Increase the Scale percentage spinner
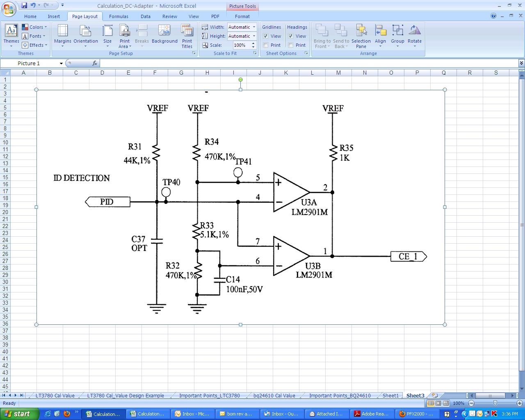This screenshot has height=420, width=525. [253, 43]
